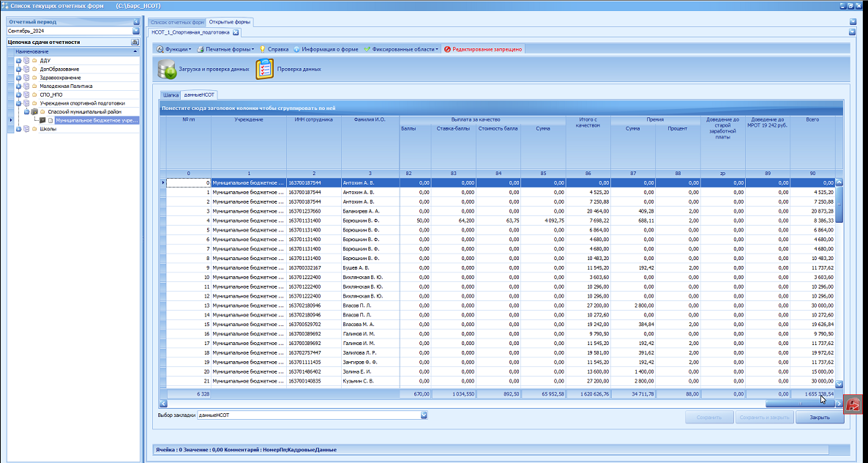Open Справка with the lightbulb icon
The image size is (868, 463).
[274, 49]
